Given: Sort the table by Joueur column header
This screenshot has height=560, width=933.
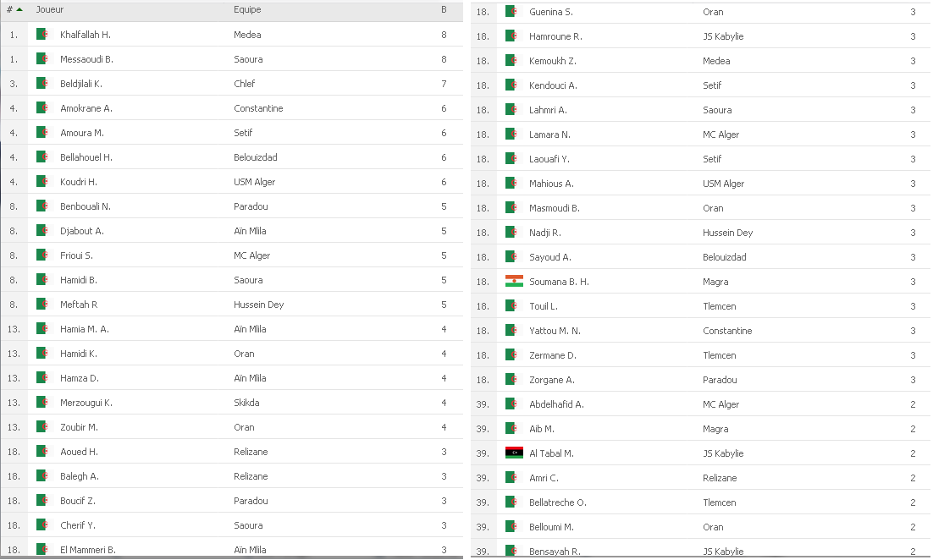Looking at the screenshot, I should pyautogui.click(x=50, y=9).
